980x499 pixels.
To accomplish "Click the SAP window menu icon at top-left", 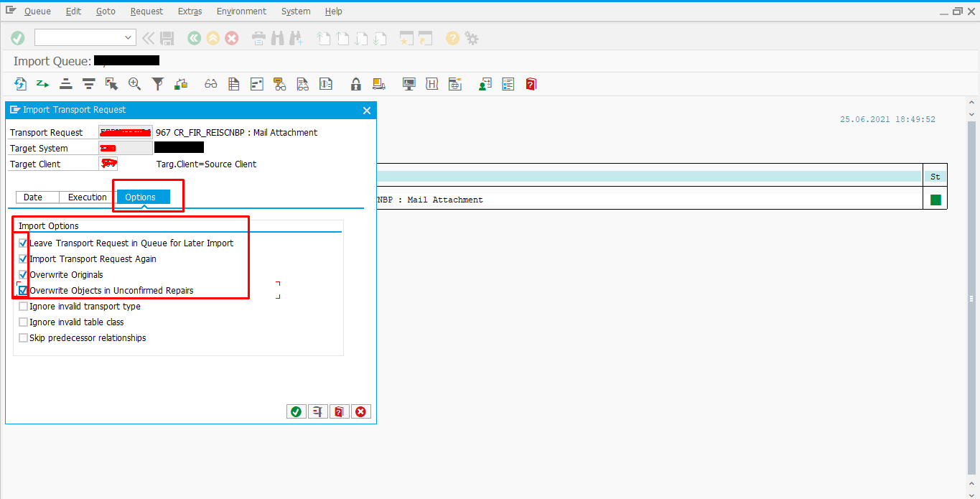I will point(10,11).
